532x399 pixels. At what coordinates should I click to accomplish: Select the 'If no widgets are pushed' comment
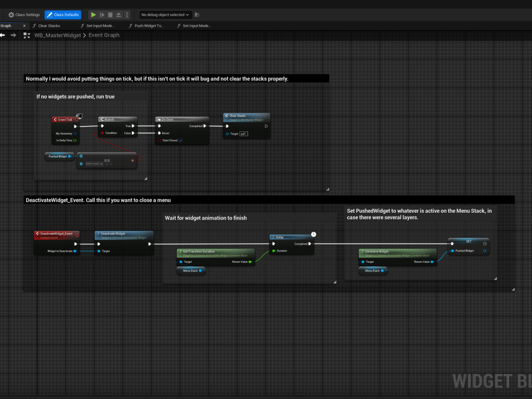pos(76,97)
